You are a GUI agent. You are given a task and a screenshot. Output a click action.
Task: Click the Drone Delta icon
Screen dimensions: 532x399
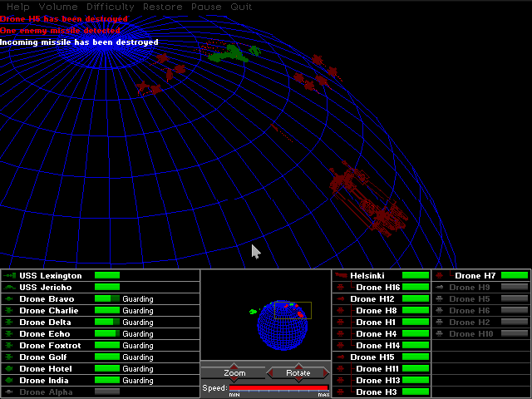coord(9,322)
